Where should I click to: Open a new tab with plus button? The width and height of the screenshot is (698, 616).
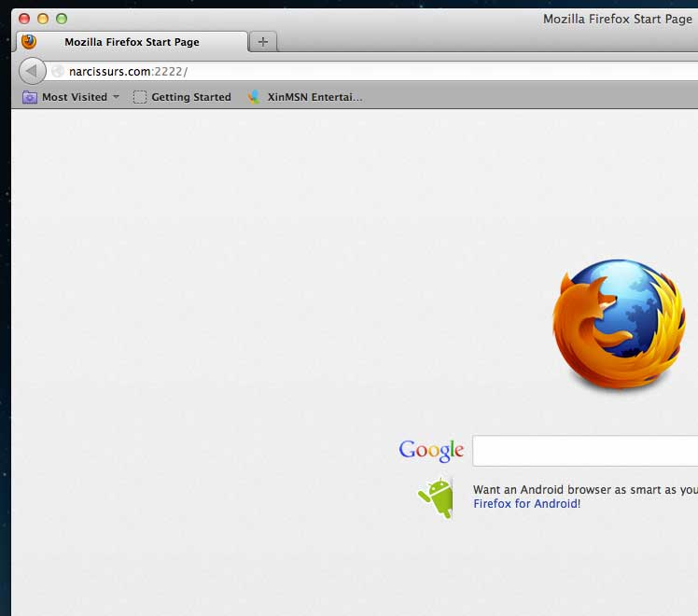pos(263,42)
